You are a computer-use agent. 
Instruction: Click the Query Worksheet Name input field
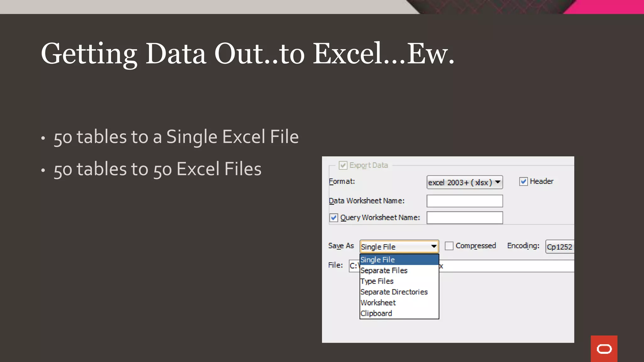pos(464,218)
